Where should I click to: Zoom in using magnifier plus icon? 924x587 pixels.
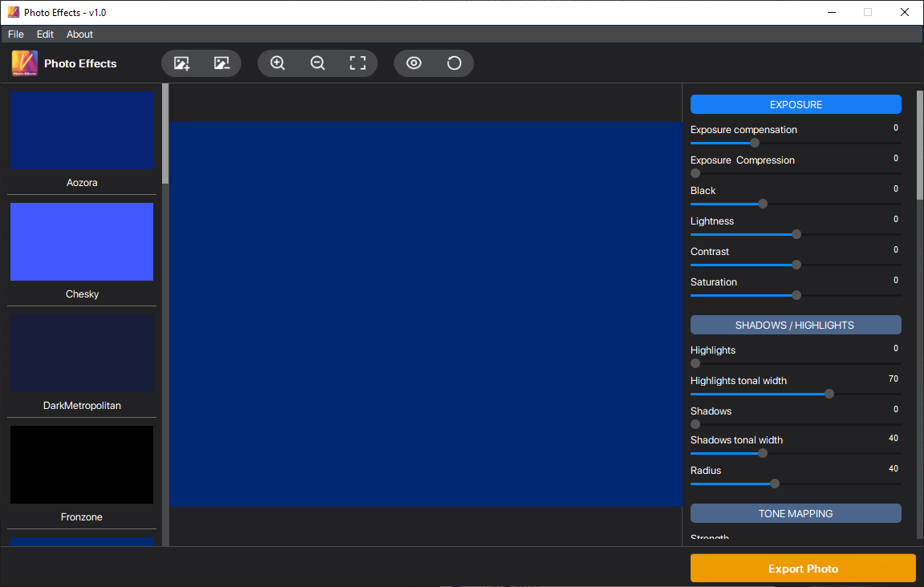(x=278, y=63)
